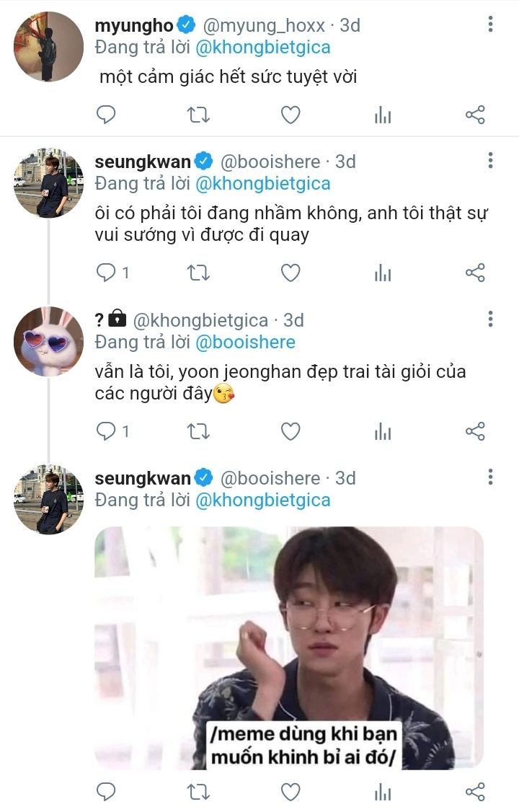Viewport: 519px width, 812px height.
Task: Reply to myungho's tweet
Action: coord(106,115)
